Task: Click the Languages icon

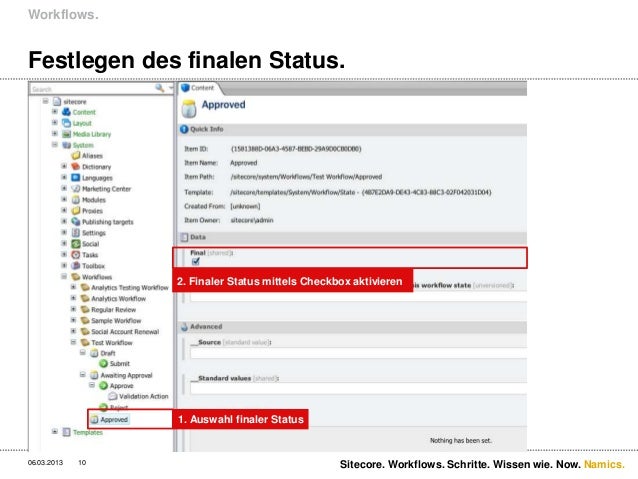Action: click(76, 177)
